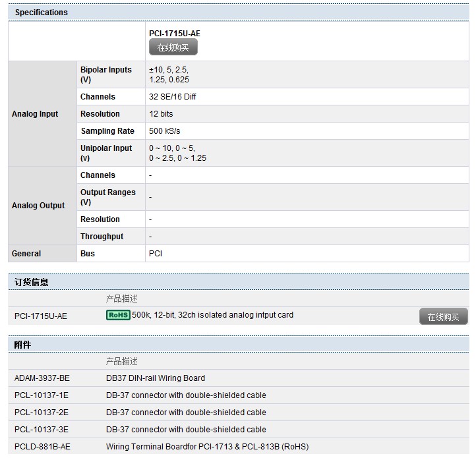Click the cable description for PCL-10137-1E
This screenshot has width=476, height=458.
[186, 395]
